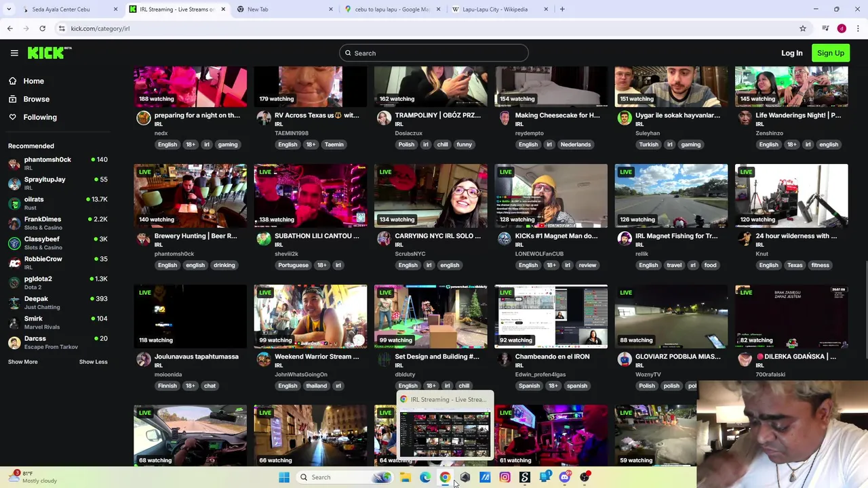Open recommended channel phantomshOck

click(x=58, y=163)
